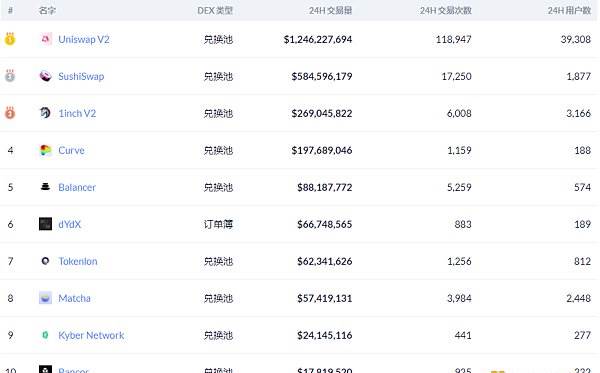600x373 pixels.
Task: Click the gold medal rank one badge
Action: (x=10, y=39)
